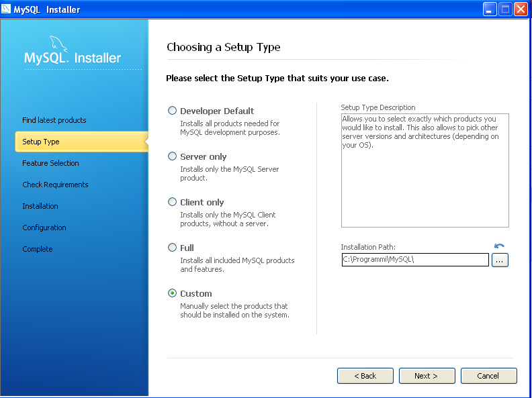Go to the Feature Selection step
This screenshot has width=532, height=398.
50,163
